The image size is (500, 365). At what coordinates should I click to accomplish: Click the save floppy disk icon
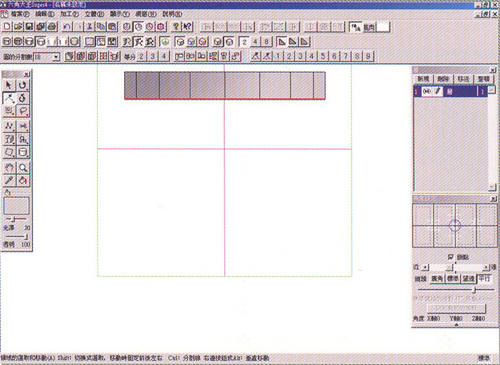29,27
